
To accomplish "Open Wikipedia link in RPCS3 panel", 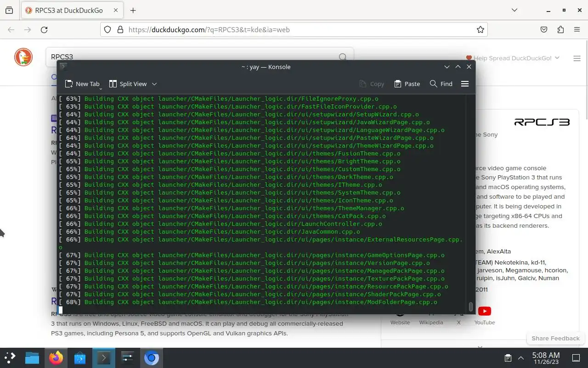I will (431, 322).
